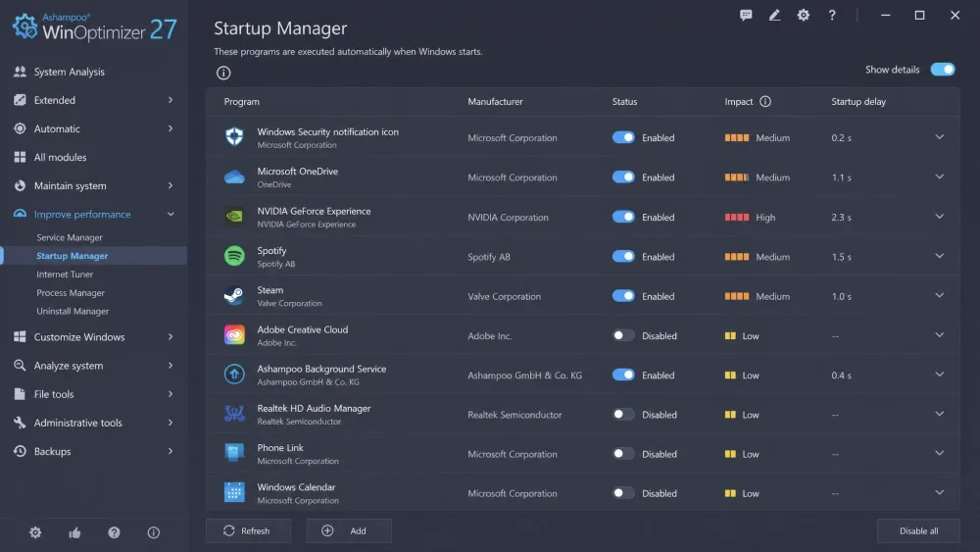Sort by the Startup delay column header
The height and width of the screenshot is (552, 980).
click(858, 101)
